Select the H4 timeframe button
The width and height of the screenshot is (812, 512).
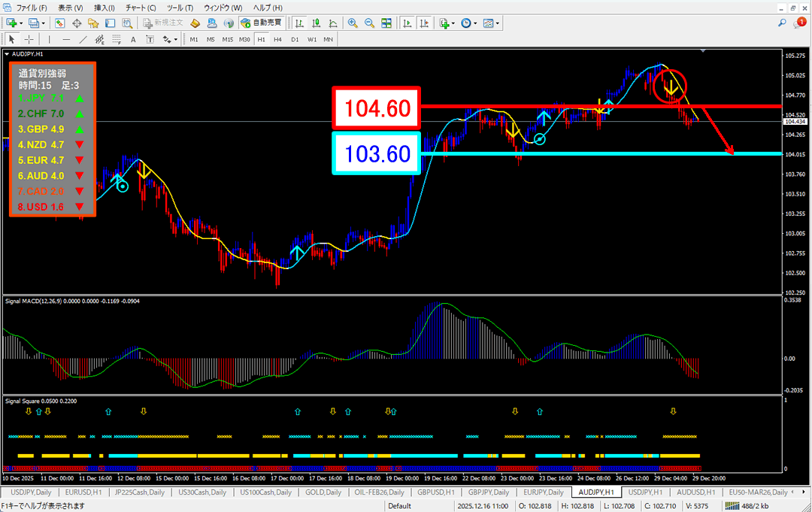277,39
